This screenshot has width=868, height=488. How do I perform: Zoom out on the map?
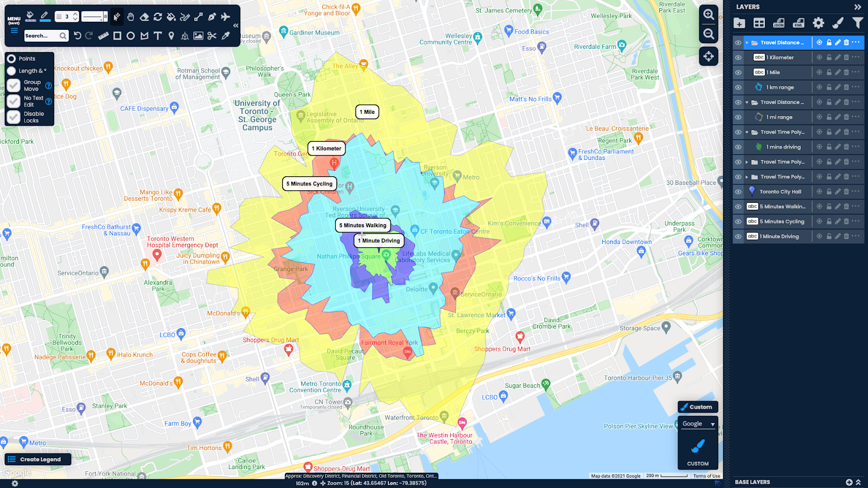[x=709, y=34]
